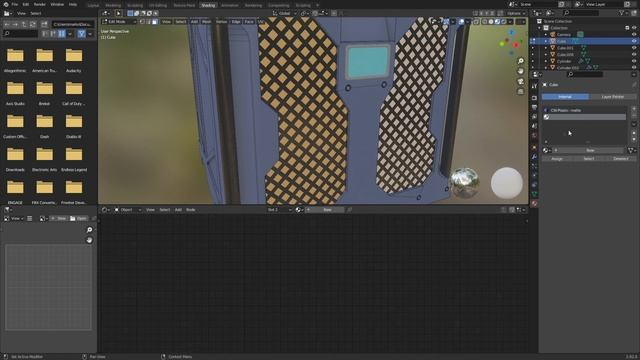Click the Blender logo icon in menu bar

pyautogui.click(x=6, y=4)
